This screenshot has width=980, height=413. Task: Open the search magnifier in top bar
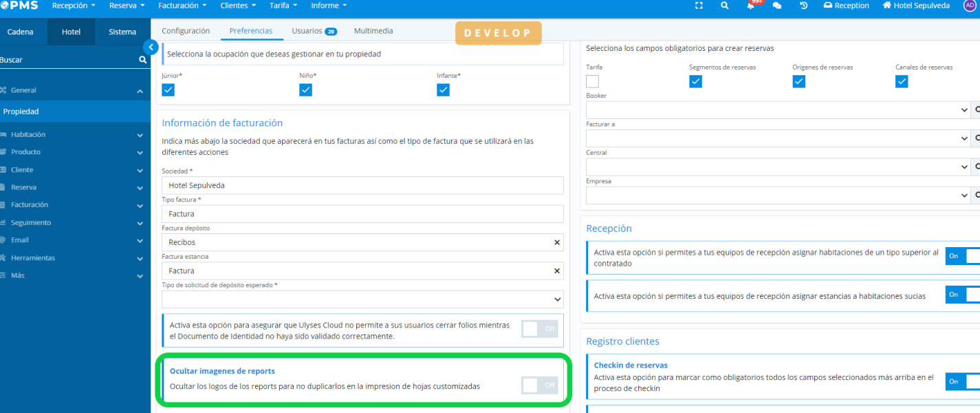click(724, 6)
